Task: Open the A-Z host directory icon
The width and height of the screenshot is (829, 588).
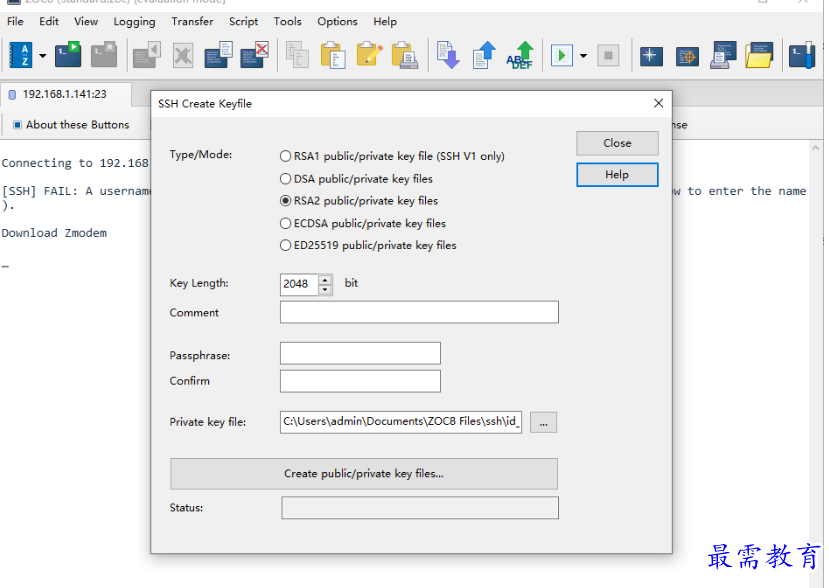Action: click(x=21, y=55)
